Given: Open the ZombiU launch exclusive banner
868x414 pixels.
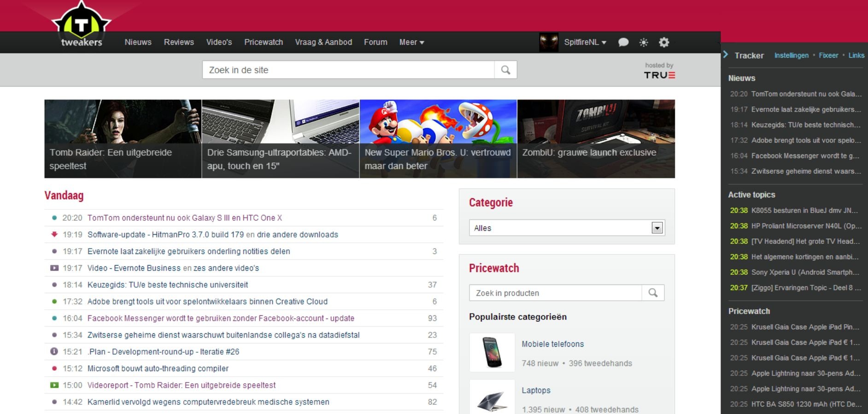Looking at the screenshot, I should (x=596, y=139).
